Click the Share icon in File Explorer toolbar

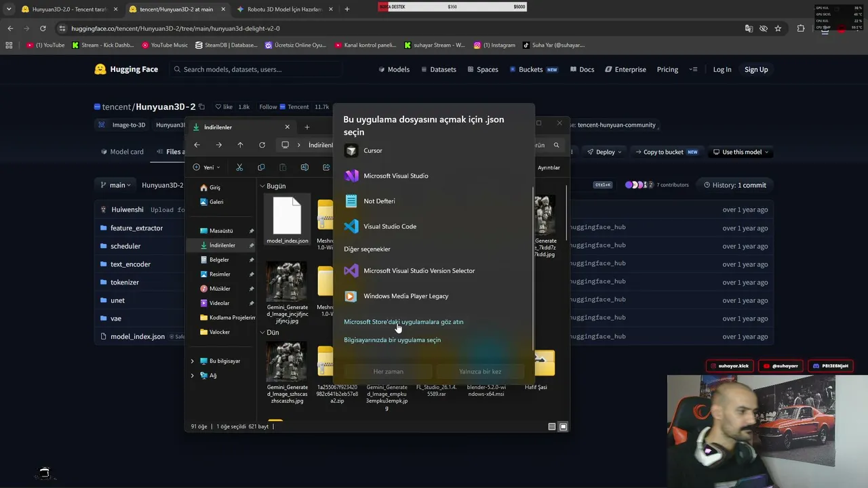point(326,167)
